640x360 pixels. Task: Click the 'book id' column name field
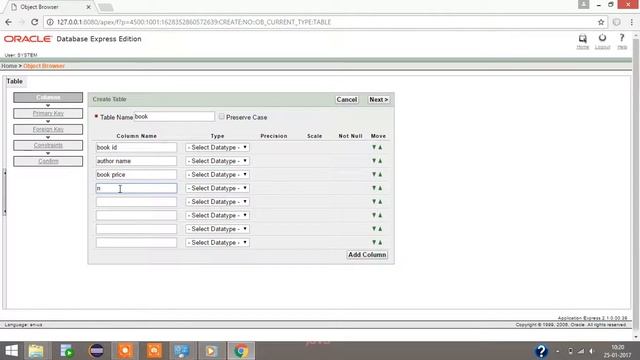[x=136, y=147]
